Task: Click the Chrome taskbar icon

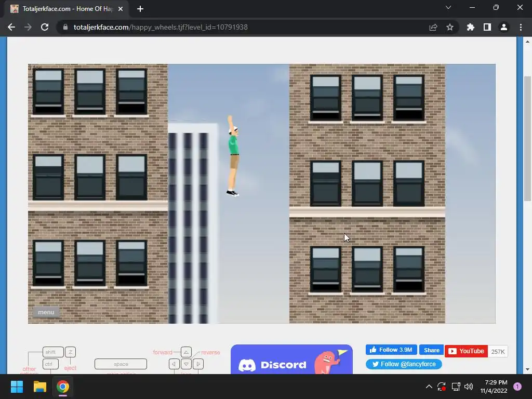Action: point(63,387)
